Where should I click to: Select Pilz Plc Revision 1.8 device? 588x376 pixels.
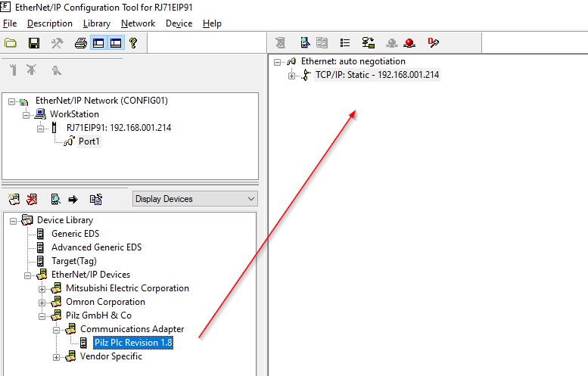(133, 343)
